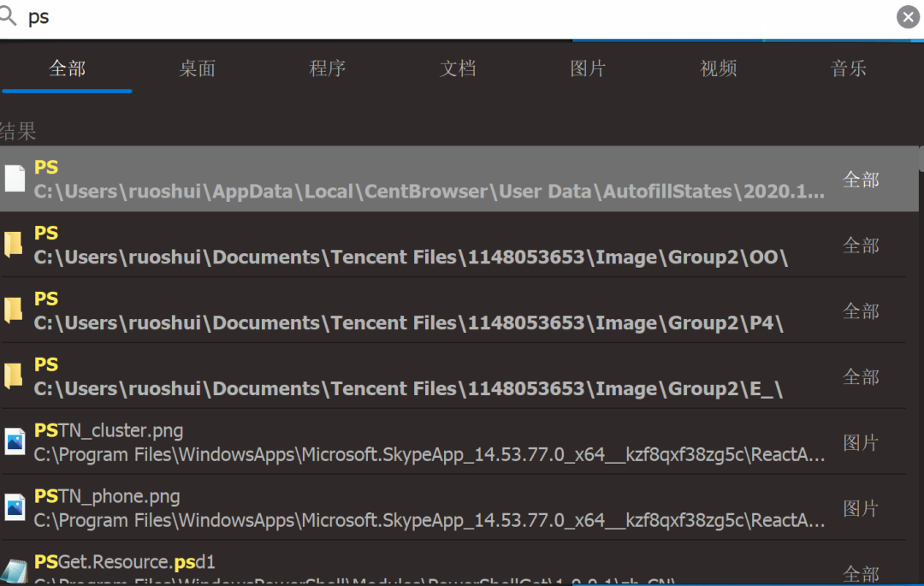Screen dimensions: 924x586
Task: Open the 图片 tab
Action: (588, 69)
